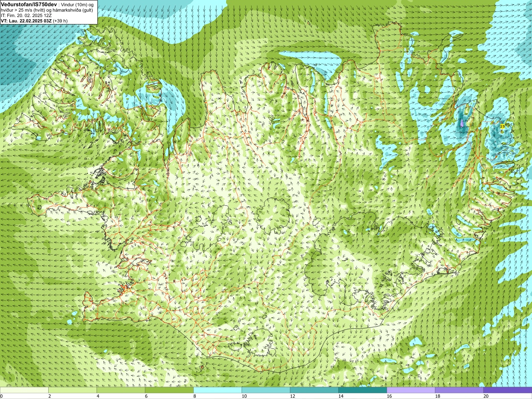The width and height of the screenshot is (532, 399).
Task: Click the legend scale label '8'
Action: pos(195,396)
